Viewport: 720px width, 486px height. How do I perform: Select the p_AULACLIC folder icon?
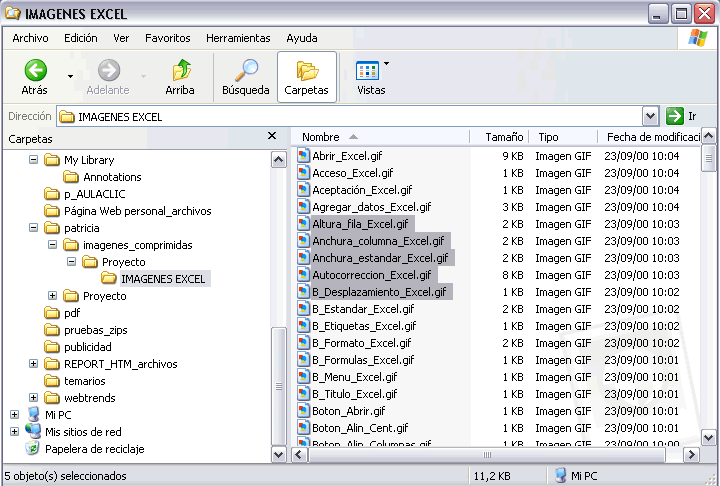pos(52,194)
